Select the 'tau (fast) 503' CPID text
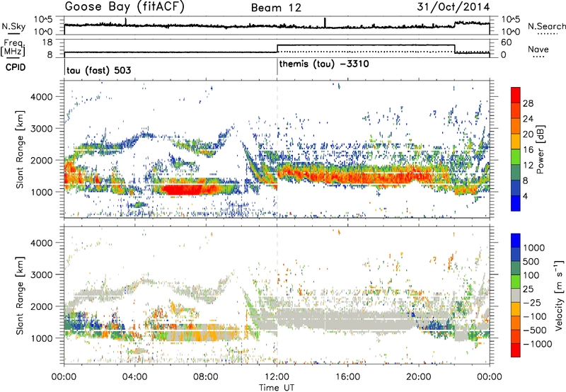 [x=98, y=70]
